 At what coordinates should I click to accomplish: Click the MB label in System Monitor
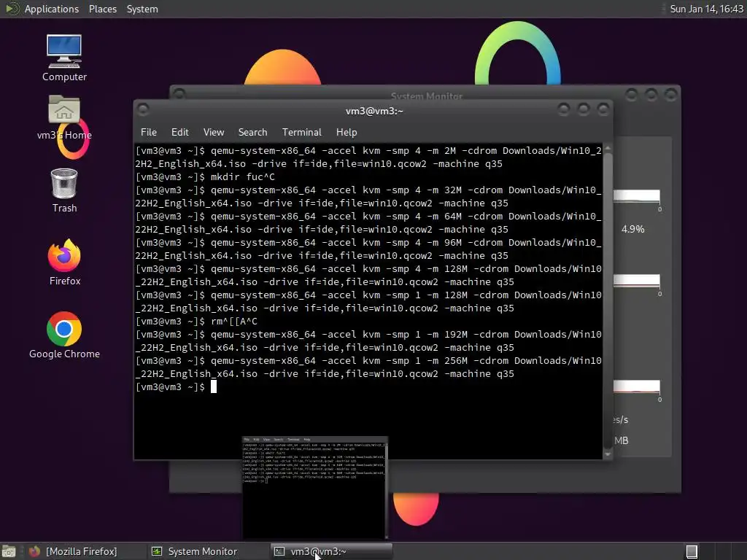622,441
